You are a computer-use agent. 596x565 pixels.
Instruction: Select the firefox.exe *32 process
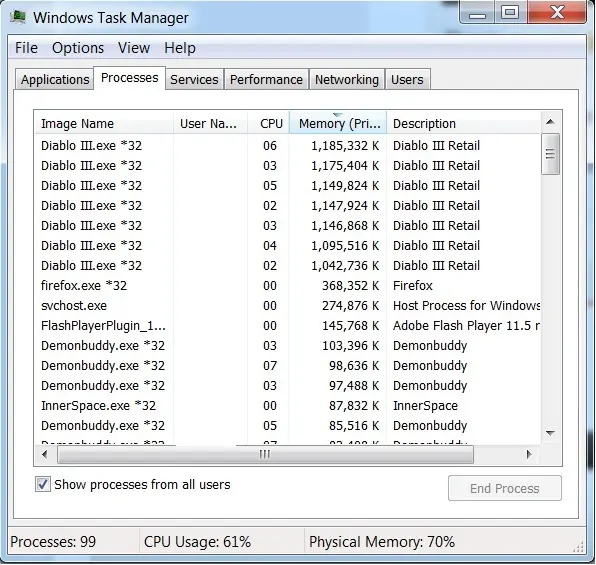coord(287,286)
